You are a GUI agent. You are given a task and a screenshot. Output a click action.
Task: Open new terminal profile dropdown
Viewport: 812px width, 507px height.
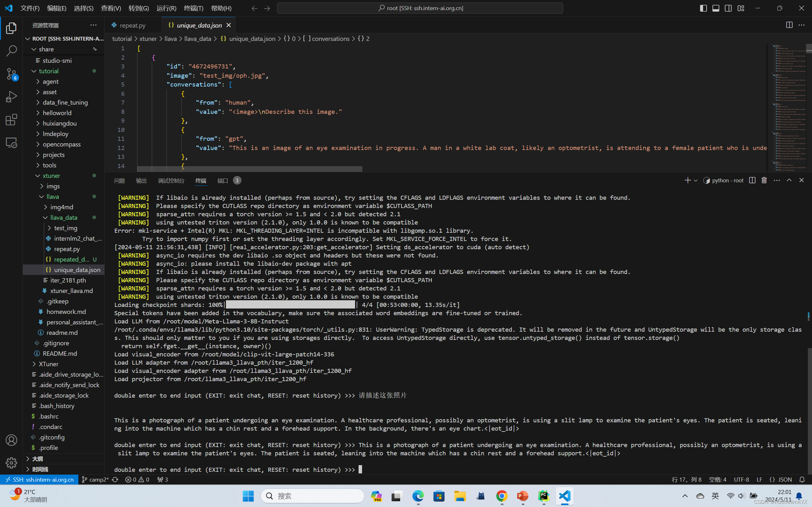(x=696, y=180)
